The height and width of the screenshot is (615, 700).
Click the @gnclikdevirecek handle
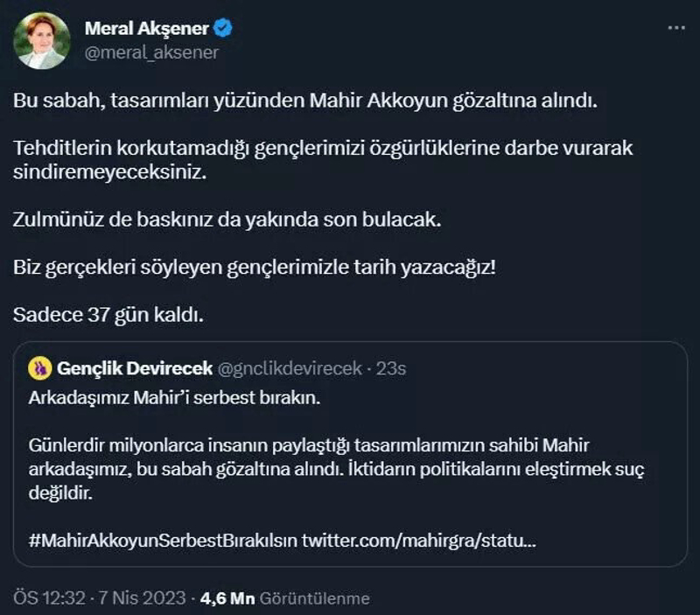(291, 368)
